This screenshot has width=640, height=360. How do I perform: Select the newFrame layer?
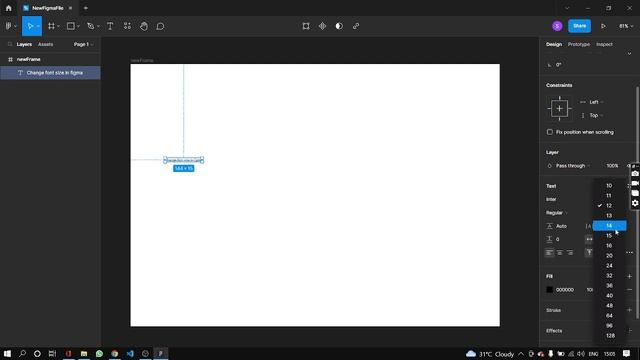50,59
